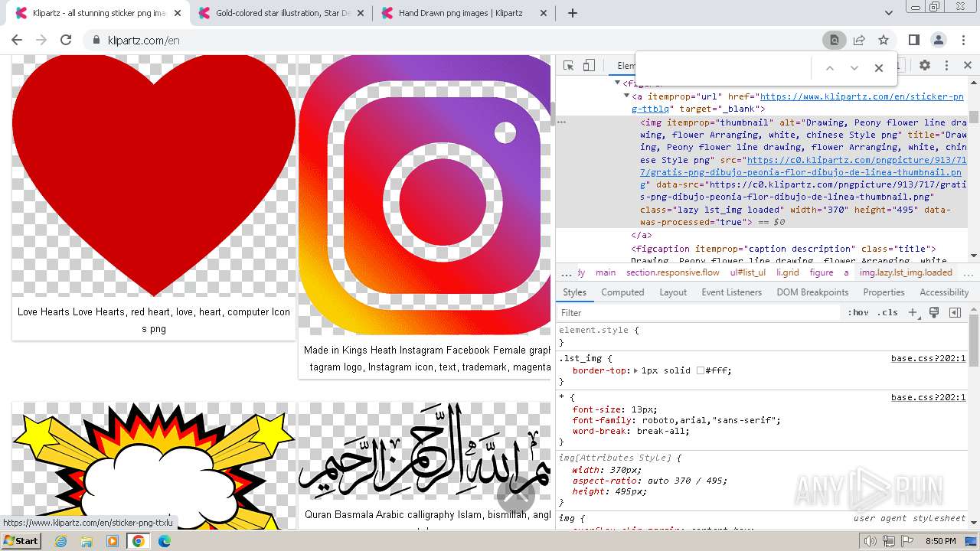Click the browser Forward arrow
The image size is (980, 551).
pos(41,40)
